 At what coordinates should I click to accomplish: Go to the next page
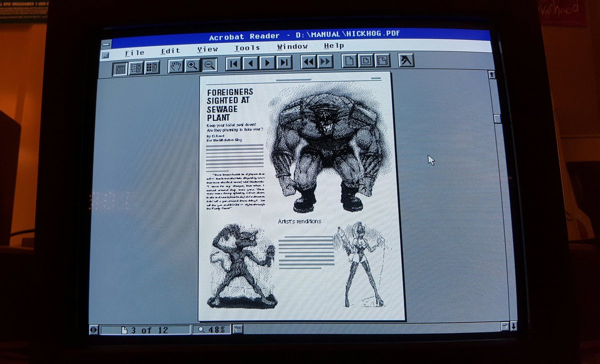[x=267, y=62]
